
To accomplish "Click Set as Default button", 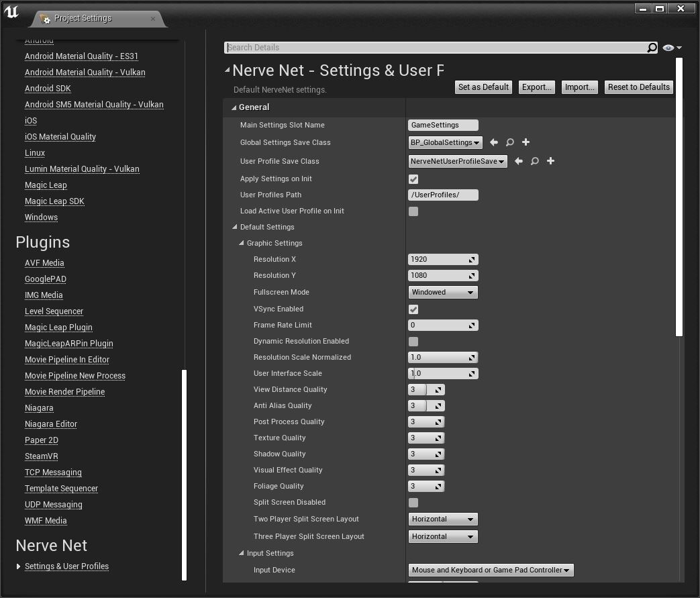I will click(x=483, y=87).
